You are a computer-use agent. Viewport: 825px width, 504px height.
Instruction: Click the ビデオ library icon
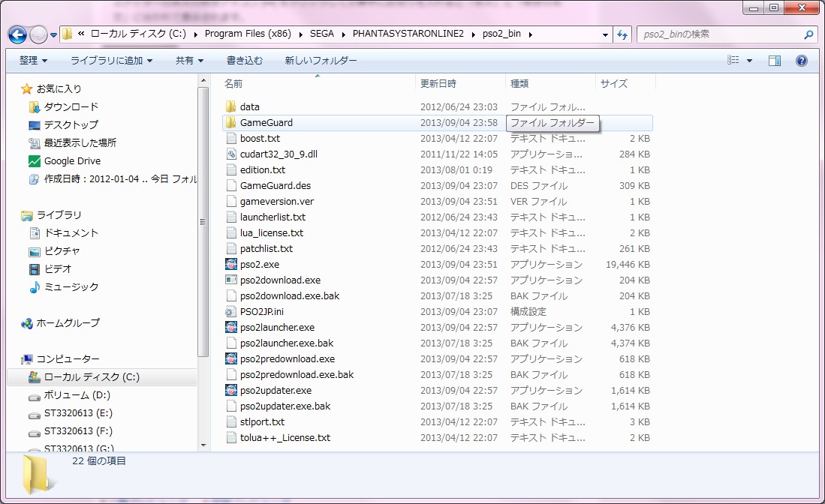pos(35,269)
